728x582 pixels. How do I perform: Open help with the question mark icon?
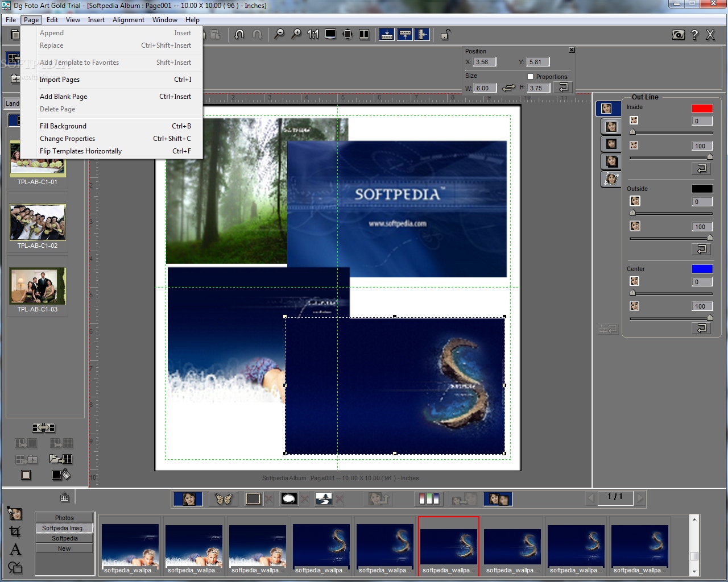point(694,35)
